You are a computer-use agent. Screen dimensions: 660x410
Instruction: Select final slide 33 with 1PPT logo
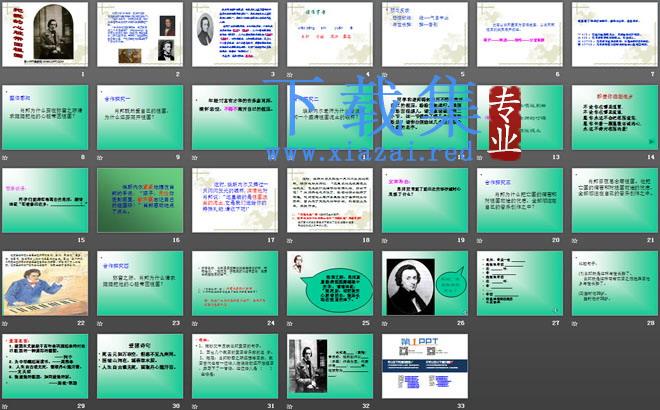click(425, 366)
